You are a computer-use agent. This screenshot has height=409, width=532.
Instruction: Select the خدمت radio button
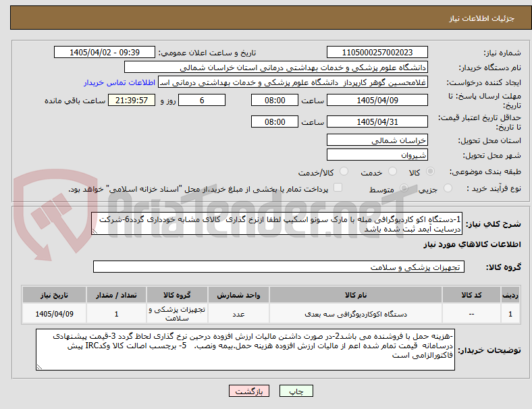pos(392,171)
